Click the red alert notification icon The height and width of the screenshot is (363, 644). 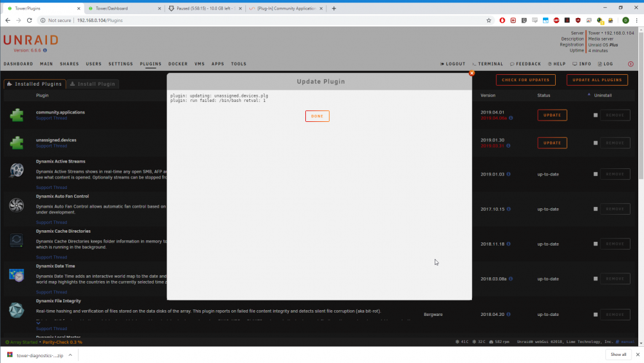coord(630,64)
